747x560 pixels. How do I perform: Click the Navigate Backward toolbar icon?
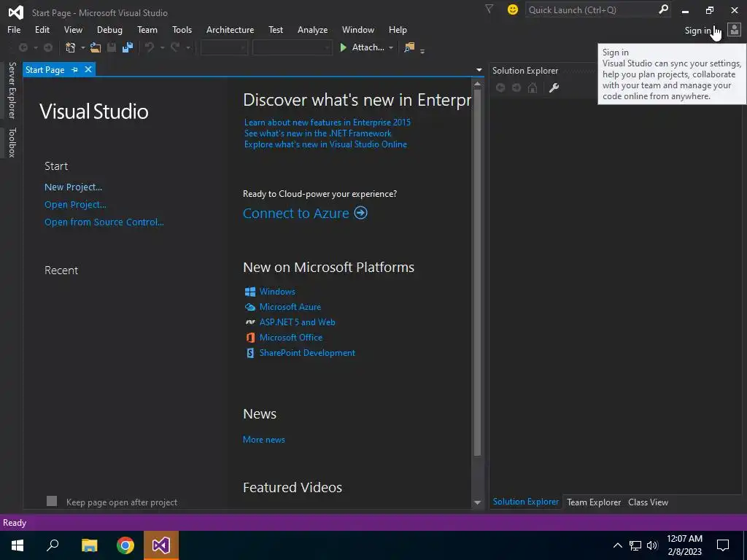(23, 47)
